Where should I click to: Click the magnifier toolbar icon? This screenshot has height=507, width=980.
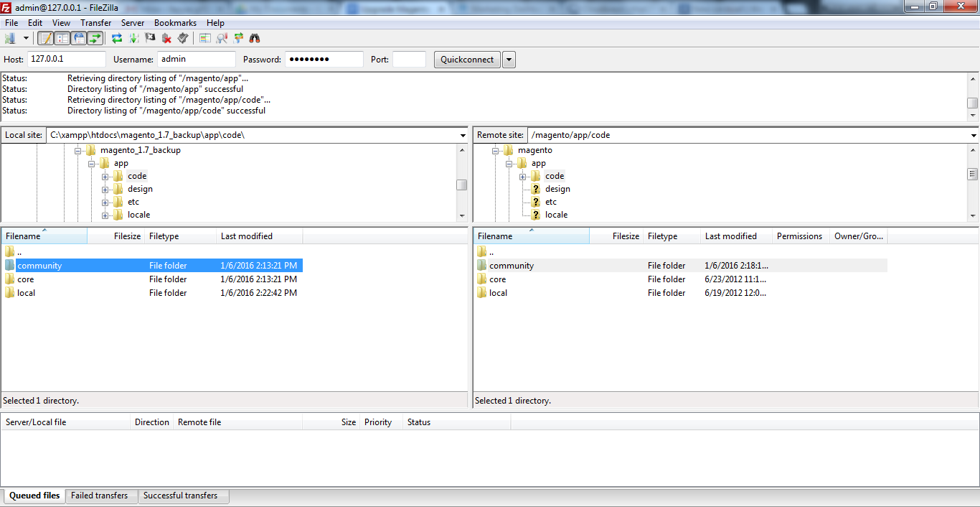[x=222, y=38]
